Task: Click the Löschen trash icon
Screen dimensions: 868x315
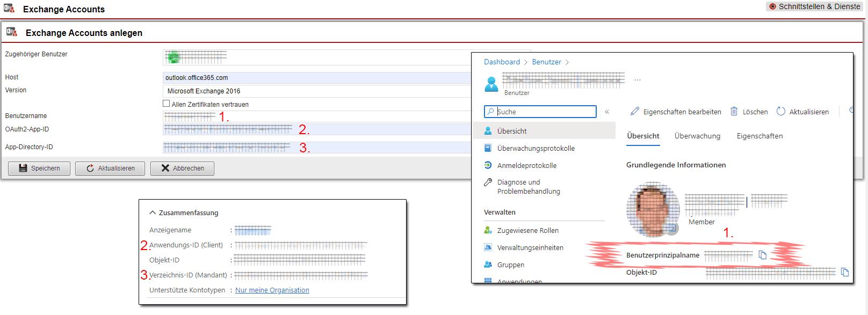Action: (734, 112)
